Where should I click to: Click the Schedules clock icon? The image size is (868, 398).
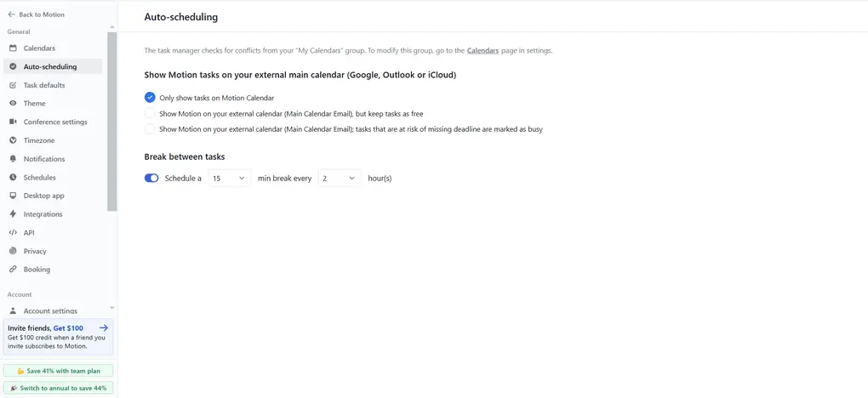[x=13, y=178]
